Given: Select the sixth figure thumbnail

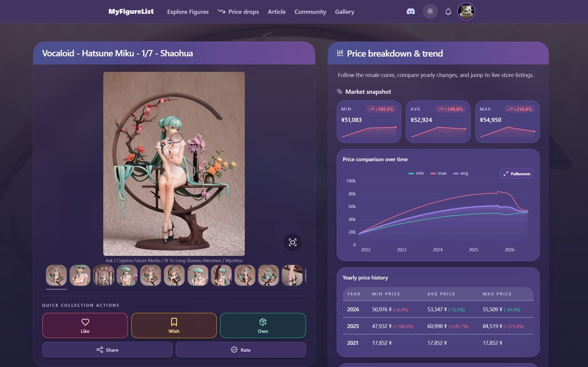Looking at the screenshot, I should 174,275.
